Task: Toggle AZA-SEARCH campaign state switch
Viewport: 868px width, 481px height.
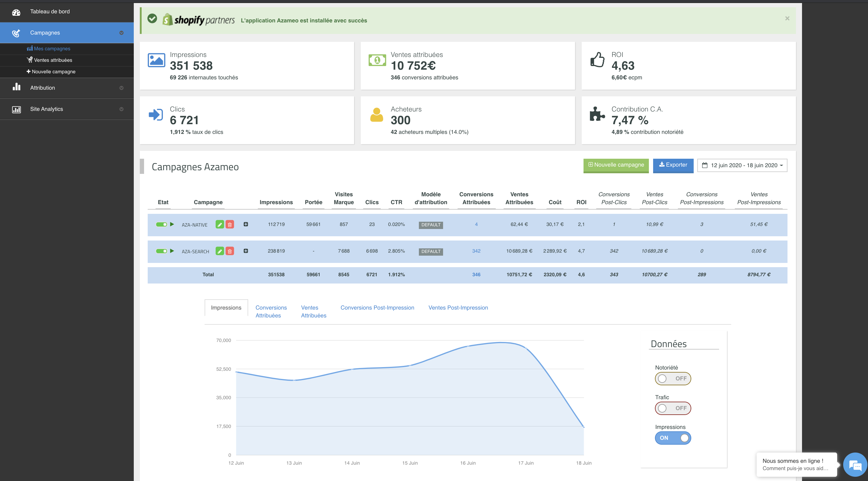Action: click(x=161, y=251)
